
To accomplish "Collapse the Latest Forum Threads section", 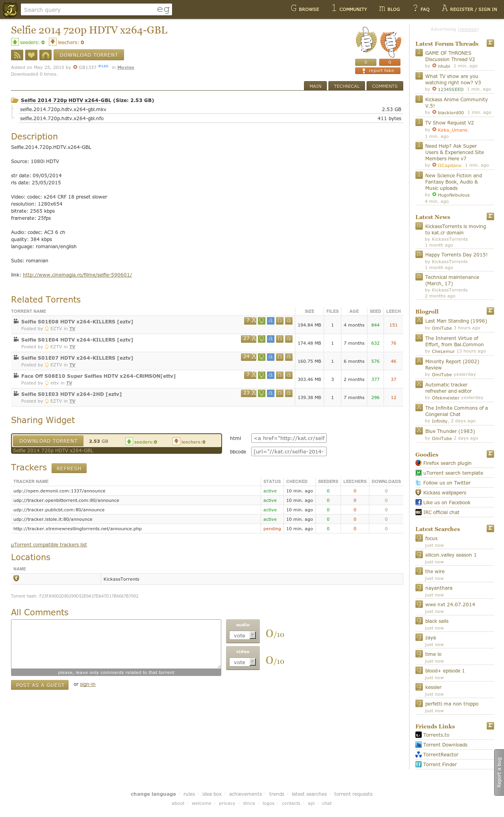I will point(490,43).
